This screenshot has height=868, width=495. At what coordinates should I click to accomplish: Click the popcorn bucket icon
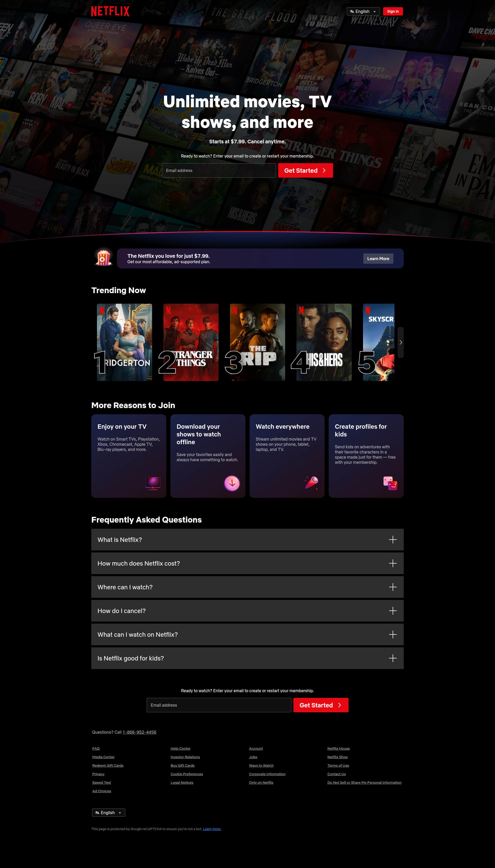click(x=104, y=258)
